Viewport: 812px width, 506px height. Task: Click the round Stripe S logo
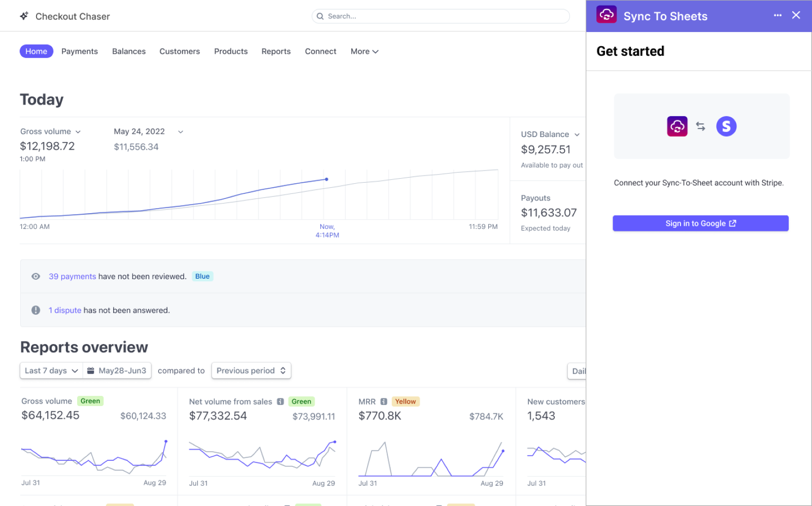726,126
